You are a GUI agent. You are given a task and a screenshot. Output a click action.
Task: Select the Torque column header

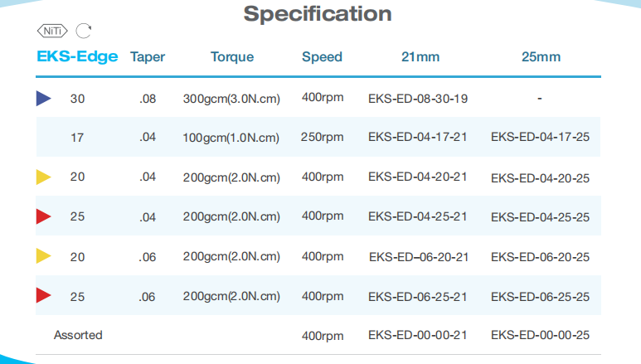[232, 57]
